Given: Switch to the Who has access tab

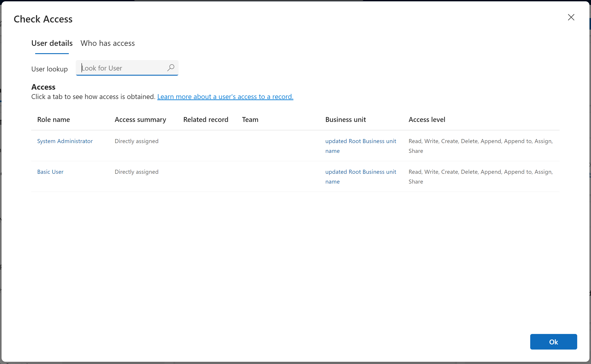Looking at the screenshot, I should click(108, 43).
